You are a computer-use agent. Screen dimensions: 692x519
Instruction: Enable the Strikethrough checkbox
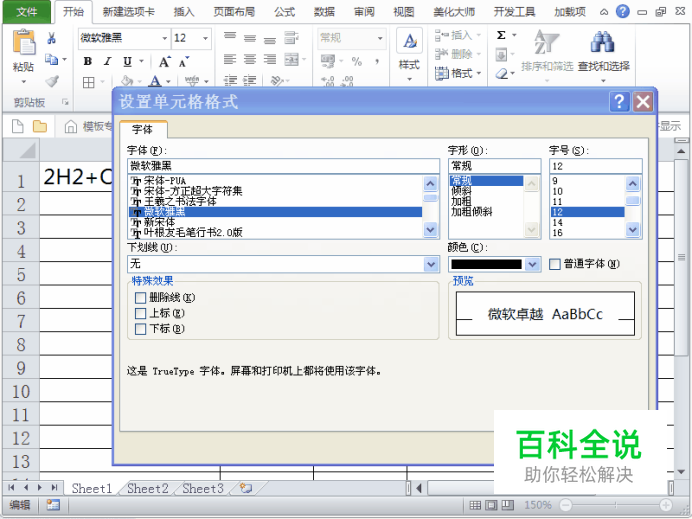[140, 298]
